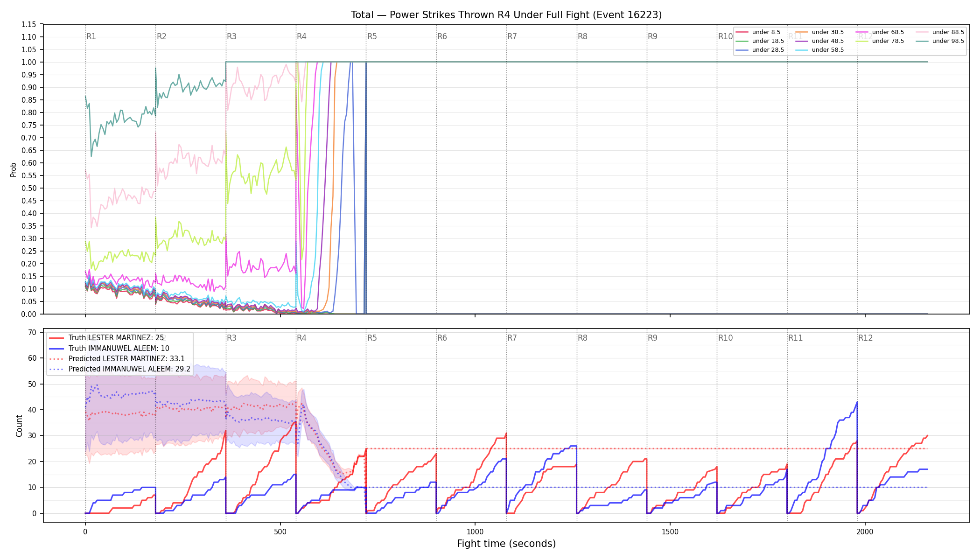Click 'Truth LESTER MARTINEZ: 25' legend entry

tap(116, 338)
